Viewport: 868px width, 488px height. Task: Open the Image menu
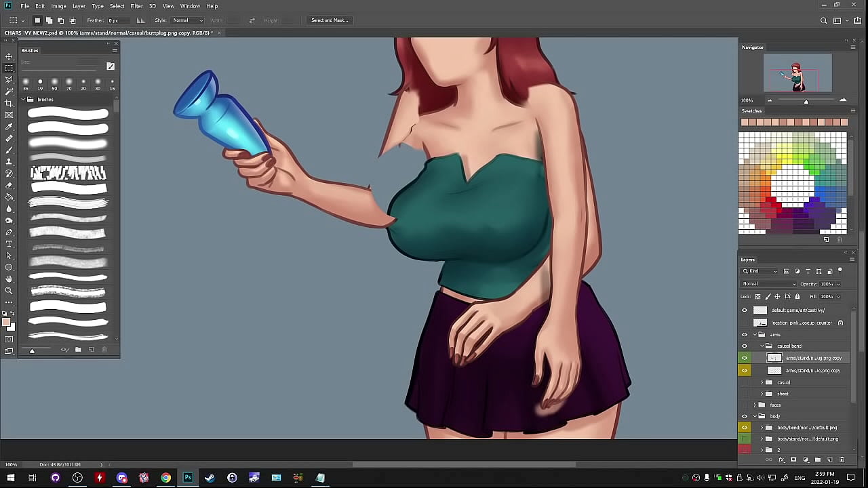click(x=59, y=6)
